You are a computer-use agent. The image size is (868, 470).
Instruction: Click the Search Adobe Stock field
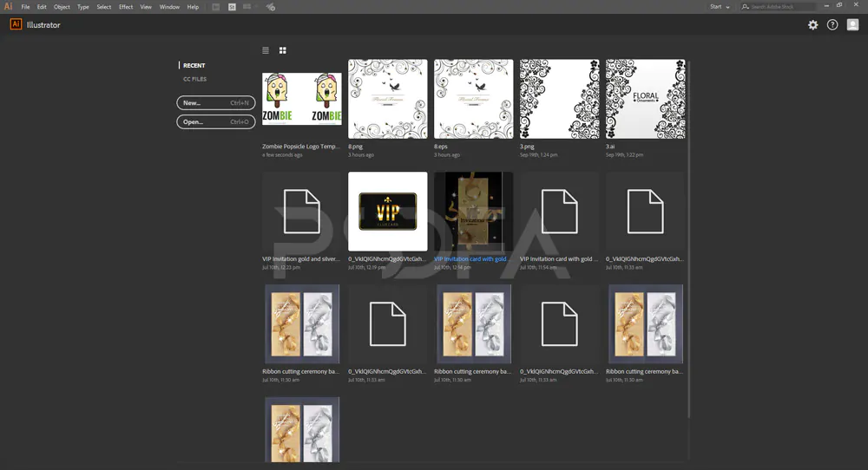point(779,7)
